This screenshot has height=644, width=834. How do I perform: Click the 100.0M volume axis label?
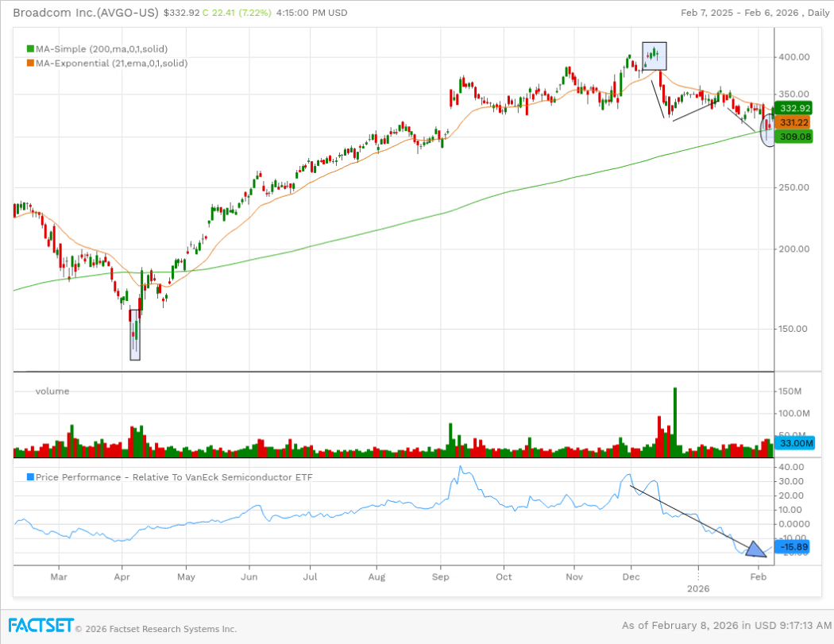pyautogui.click(x=794, y=413)
